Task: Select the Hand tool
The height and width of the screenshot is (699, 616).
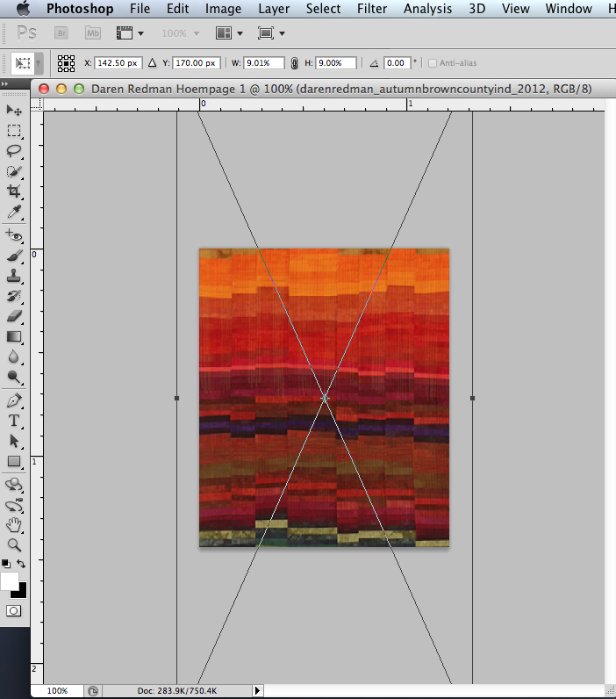Action: (x=14, y=525)
